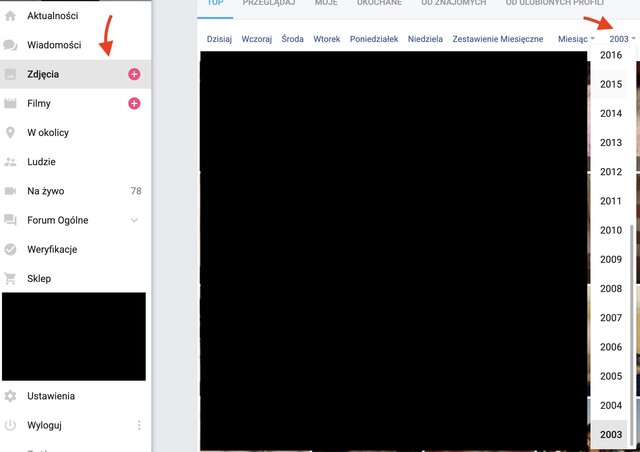Open Aktualności in the sidebar
This screenshot has height=452, width=640.
point(53,16)
